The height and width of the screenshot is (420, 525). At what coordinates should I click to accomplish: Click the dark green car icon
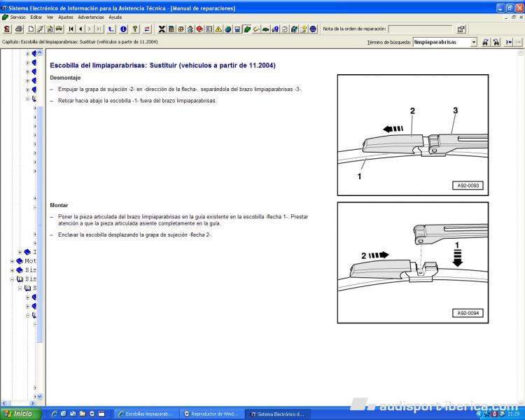(265, 29)
